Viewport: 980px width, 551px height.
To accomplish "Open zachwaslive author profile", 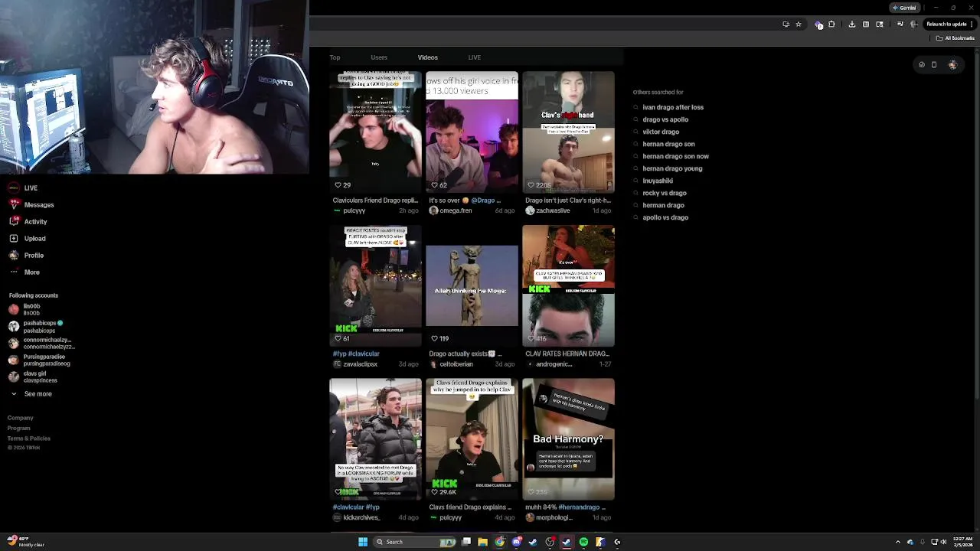I will [x=547, y=210].
